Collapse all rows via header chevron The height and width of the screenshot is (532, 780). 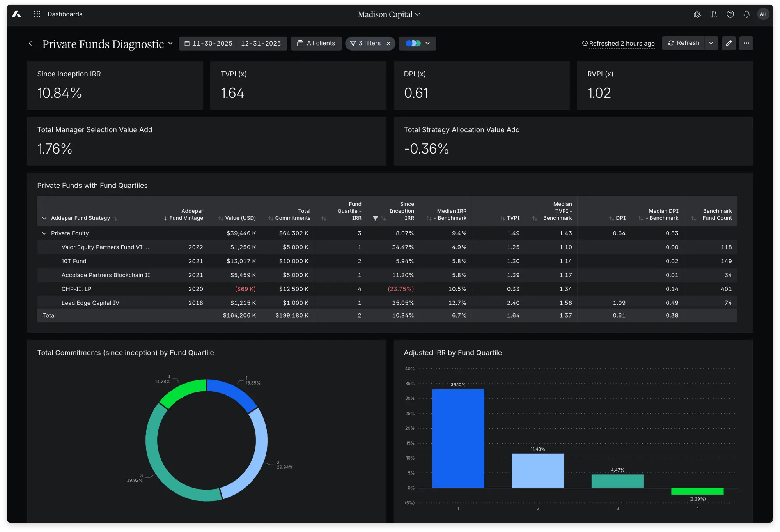pos(44,218)
